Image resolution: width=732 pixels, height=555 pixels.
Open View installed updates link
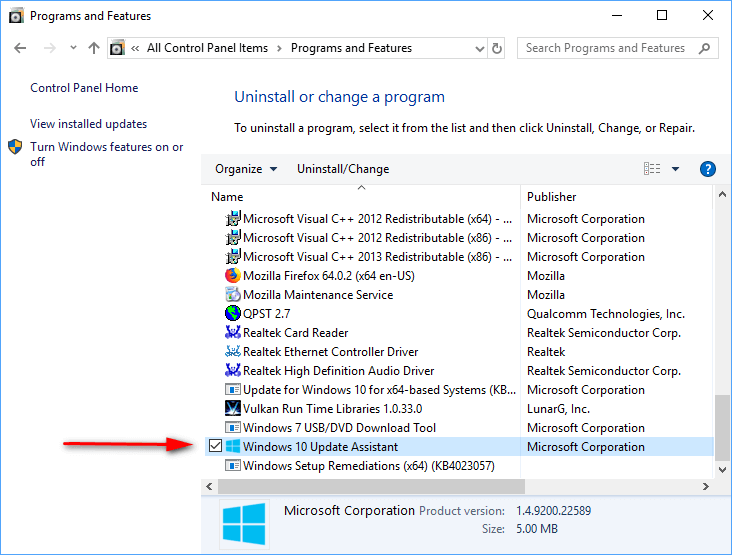88,124
